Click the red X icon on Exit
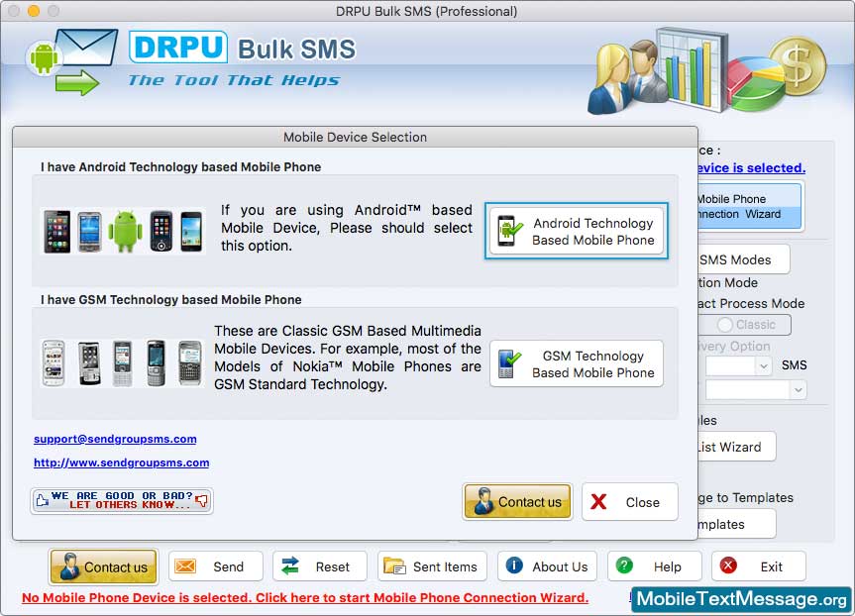The width and height of the screenshot is (855, 616). (728, 565)
